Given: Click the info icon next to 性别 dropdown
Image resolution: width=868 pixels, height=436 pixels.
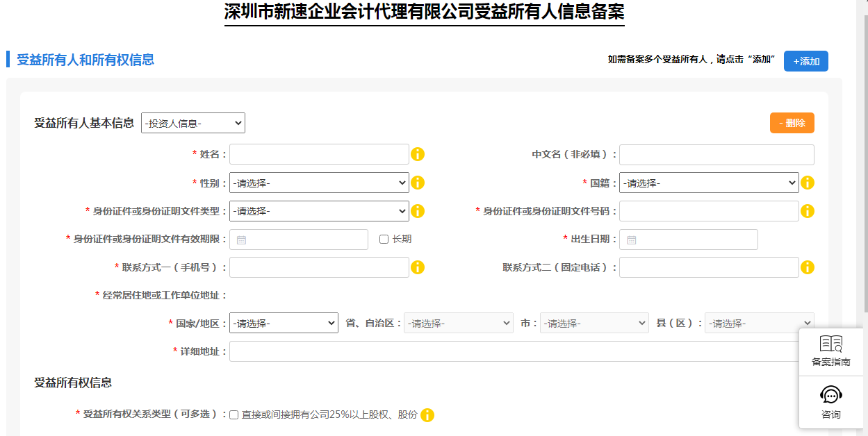Looking at the screenshot, I should point(418,183).
